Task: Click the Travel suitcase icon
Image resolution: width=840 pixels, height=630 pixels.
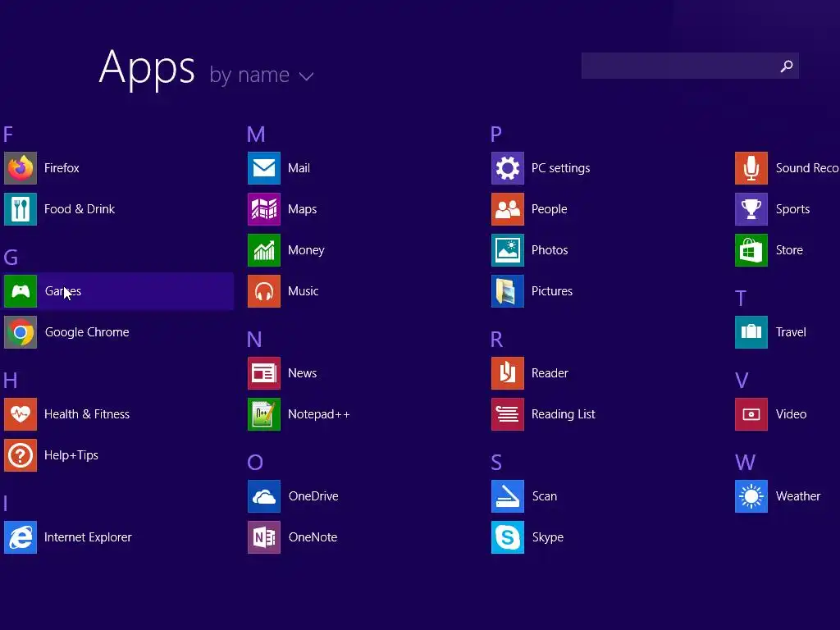Action: (x=751, y=332)
